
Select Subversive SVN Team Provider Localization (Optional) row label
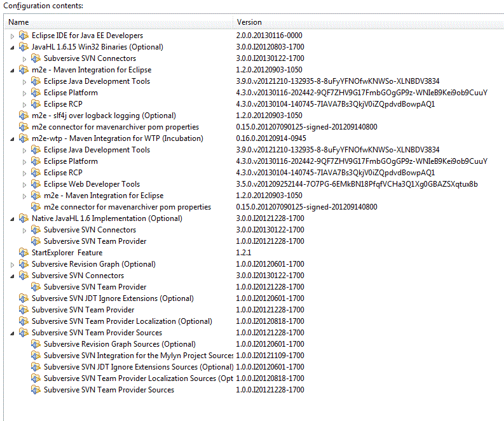coord(122,321)
